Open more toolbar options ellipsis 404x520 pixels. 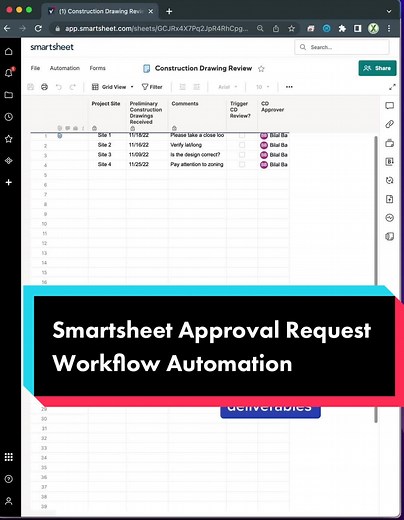[x=289, y=87]
